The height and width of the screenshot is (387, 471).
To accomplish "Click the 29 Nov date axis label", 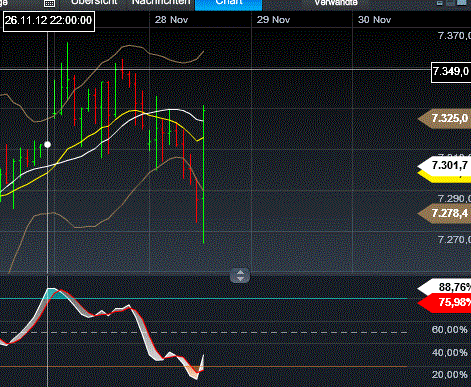I will [x=273, y=20].
